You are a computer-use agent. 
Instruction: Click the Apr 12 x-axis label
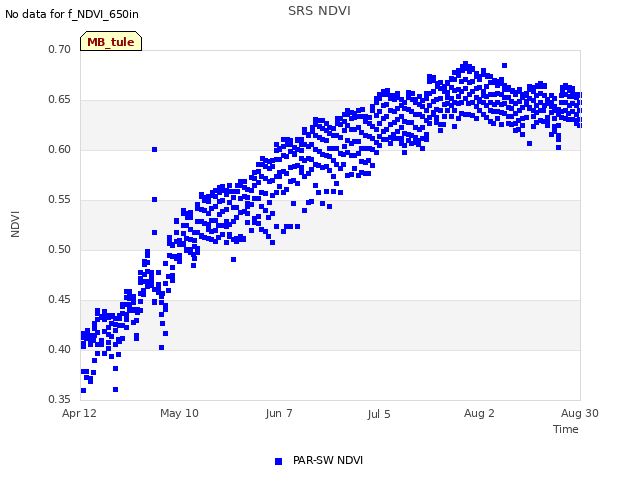[79, 413]
